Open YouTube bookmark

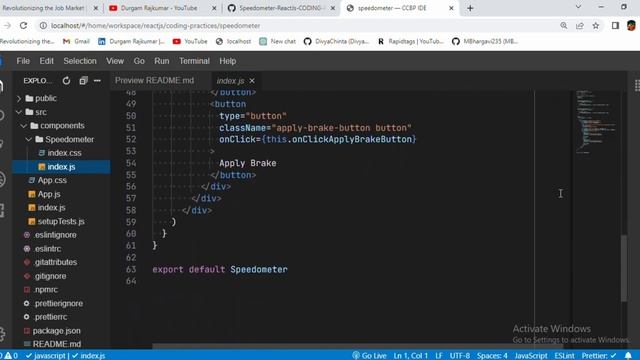tap(190, 41)
